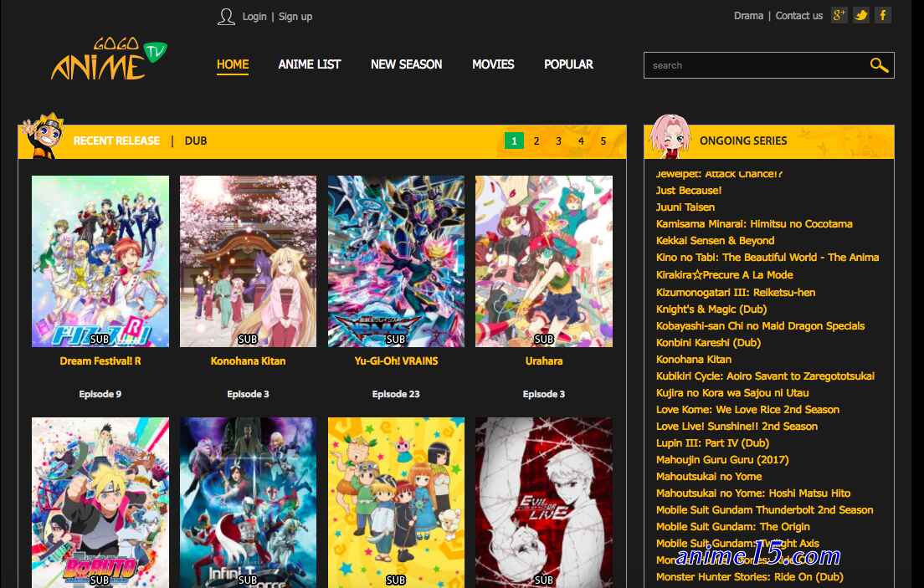
Task: Click the Login link
Action: (x=254, y=17)
